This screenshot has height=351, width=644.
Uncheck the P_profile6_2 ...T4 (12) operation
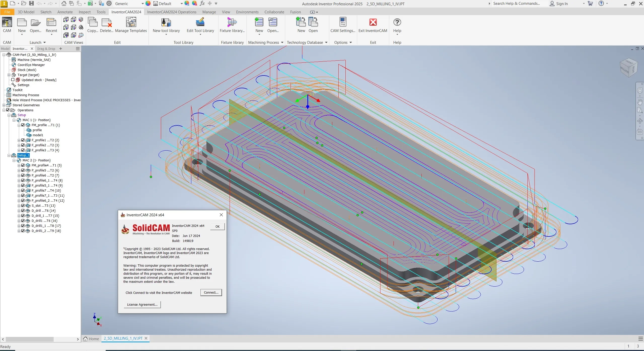(23, 200)
